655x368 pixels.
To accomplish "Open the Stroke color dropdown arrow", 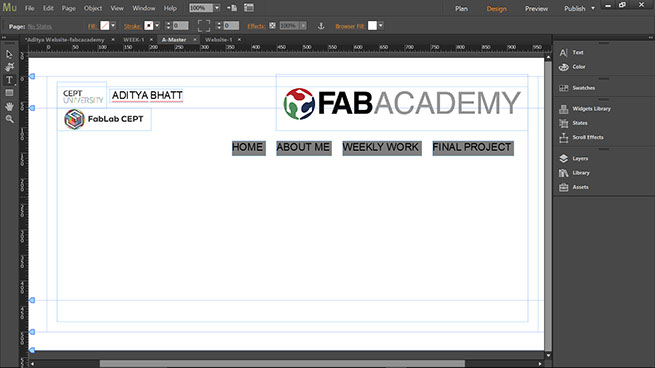I will click(157, 25).
